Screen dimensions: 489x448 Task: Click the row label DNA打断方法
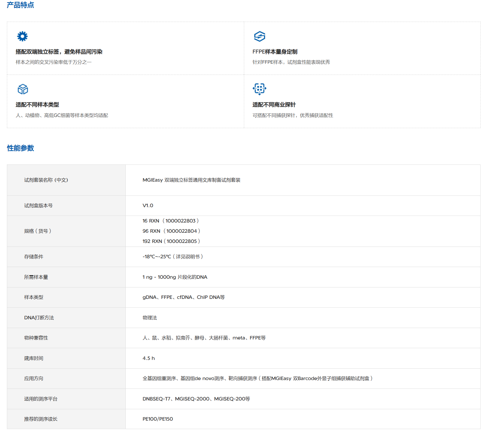click(x=39, y=318)
